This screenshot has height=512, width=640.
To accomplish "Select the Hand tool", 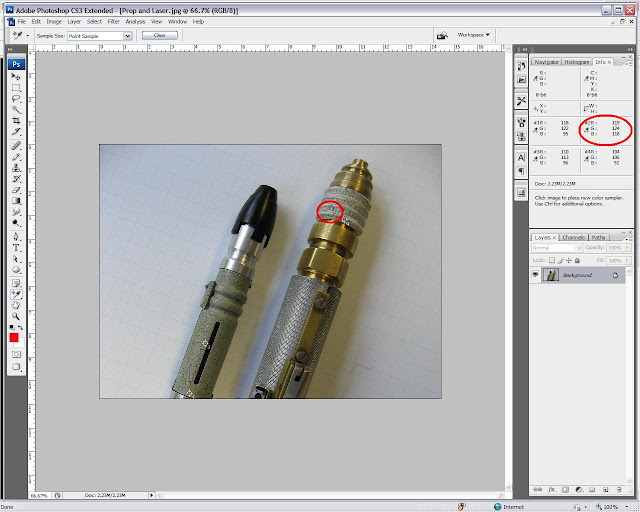I will tap(16, 305).
